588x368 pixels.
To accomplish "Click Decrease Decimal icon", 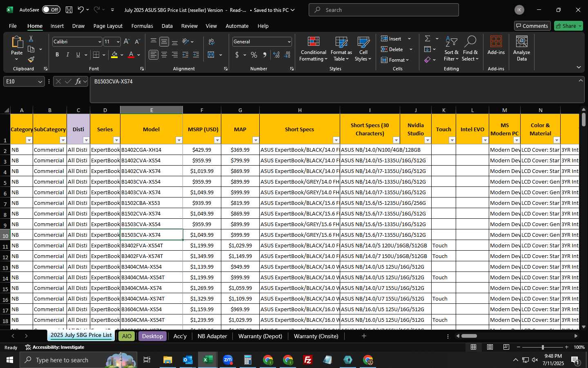I will coord(287,55).
